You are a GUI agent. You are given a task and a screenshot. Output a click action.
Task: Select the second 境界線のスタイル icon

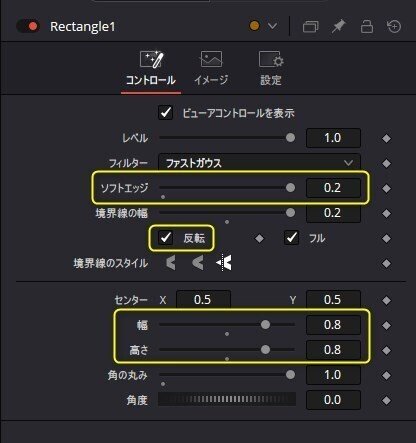(x=198, y=263)
